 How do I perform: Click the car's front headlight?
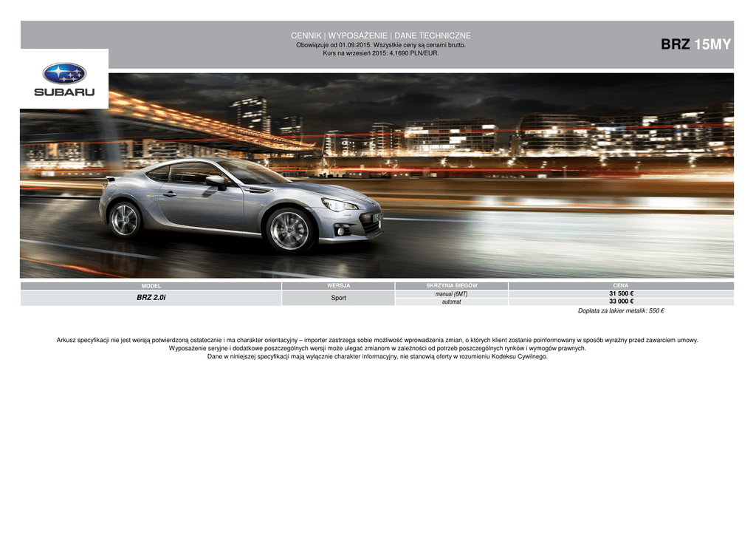point(340,205)
